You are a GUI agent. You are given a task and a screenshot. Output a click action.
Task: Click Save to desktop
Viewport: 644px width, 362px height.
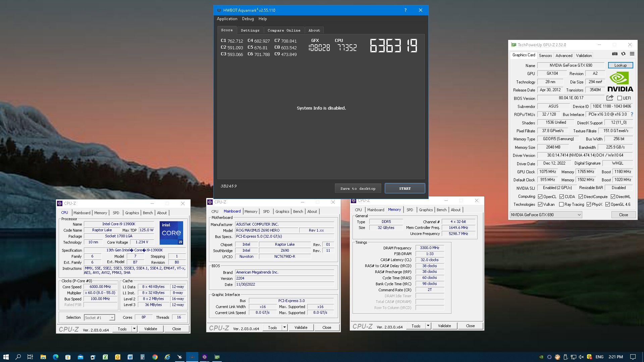tap(358, 188)
